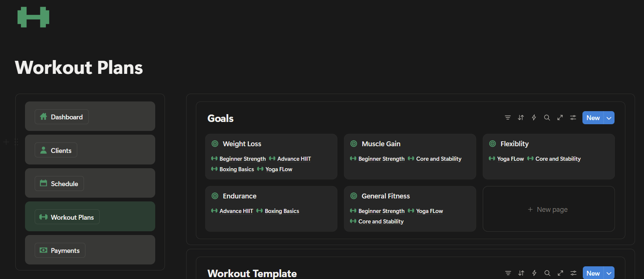Open the Yoga FLow link under Flexiblity
This screenshot has width=644, height=279.
[x=510, y=159]
